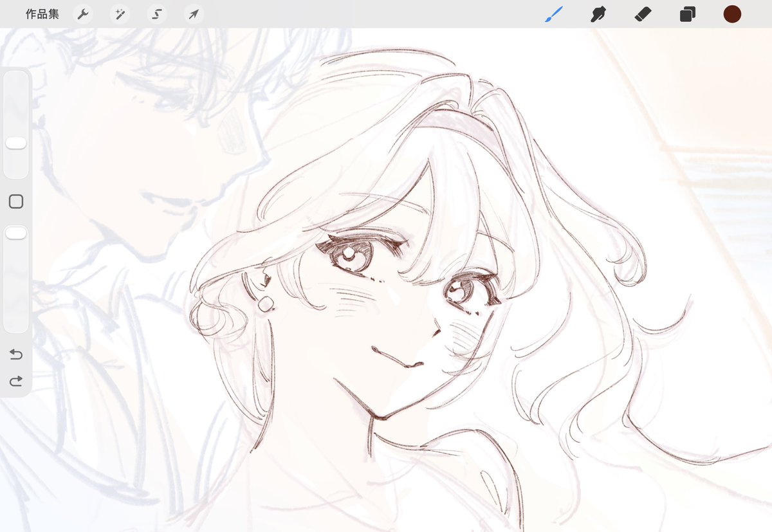Open the Adjustments magic wand menu

pos(120,14)
